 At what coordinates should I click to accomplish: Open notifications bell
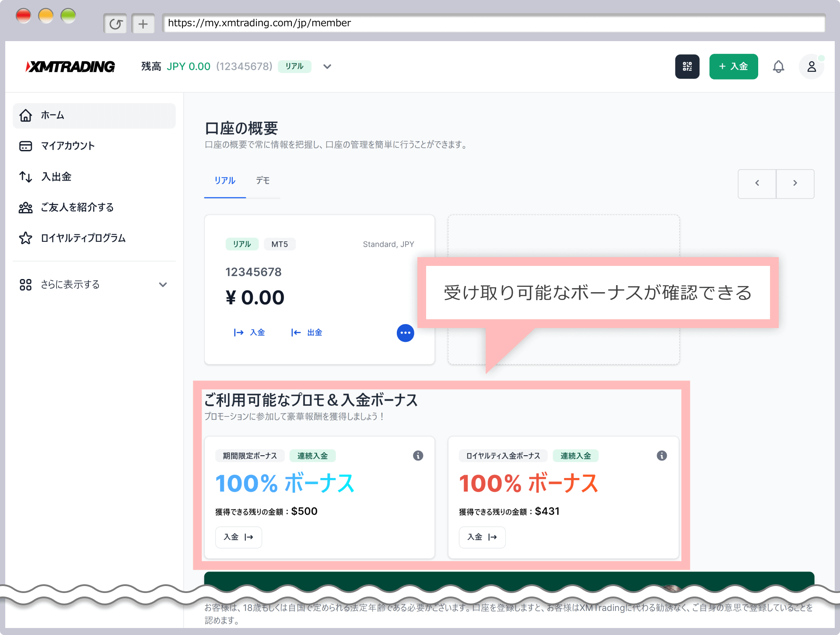coord(778,66)
